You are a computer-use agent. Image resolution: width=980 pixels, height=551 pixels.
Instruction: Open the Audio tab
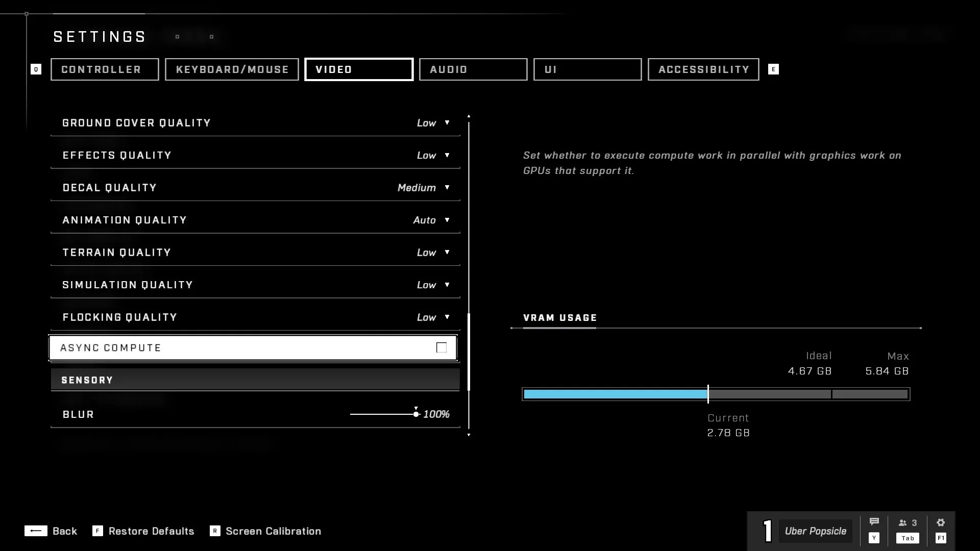pyautogui.click(x=473, y=69)
